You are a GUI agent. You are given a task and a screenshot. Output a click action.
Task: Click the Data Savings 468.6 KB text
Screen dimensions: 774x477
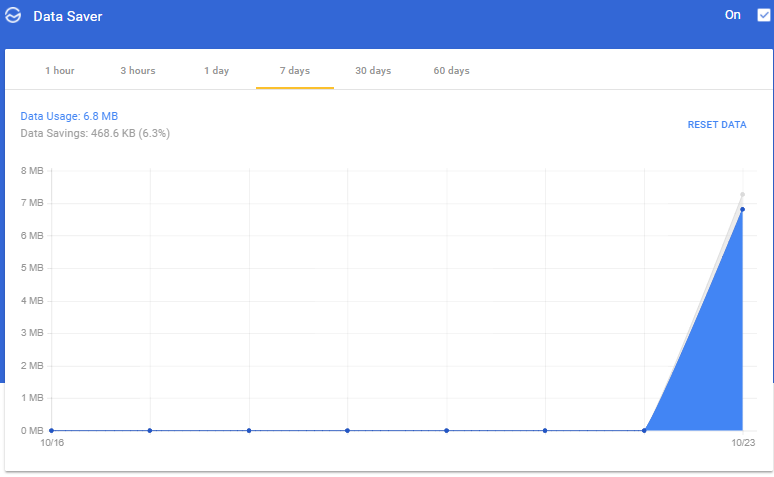pos(95,133)
